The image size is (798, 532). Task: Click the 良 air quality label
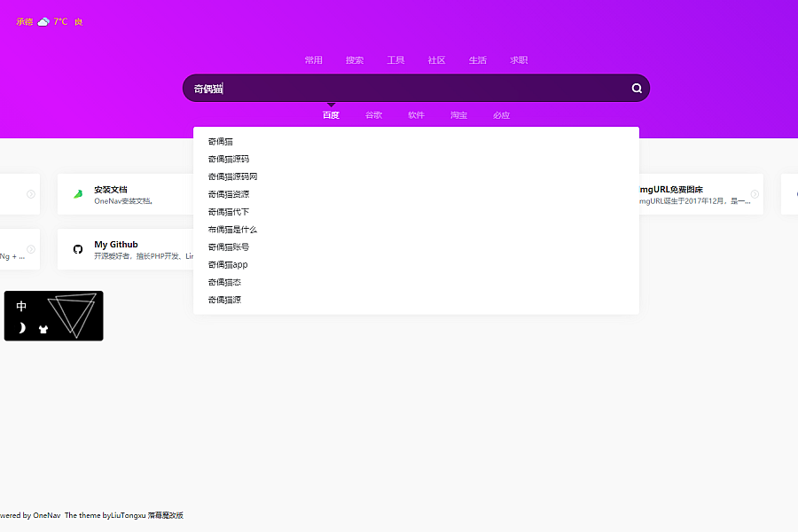pos(78,22)
